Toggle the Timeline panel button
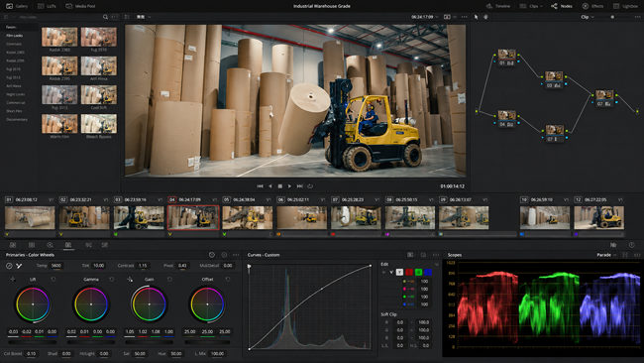The width and height of the screenshot is (644, 363). 498,6
